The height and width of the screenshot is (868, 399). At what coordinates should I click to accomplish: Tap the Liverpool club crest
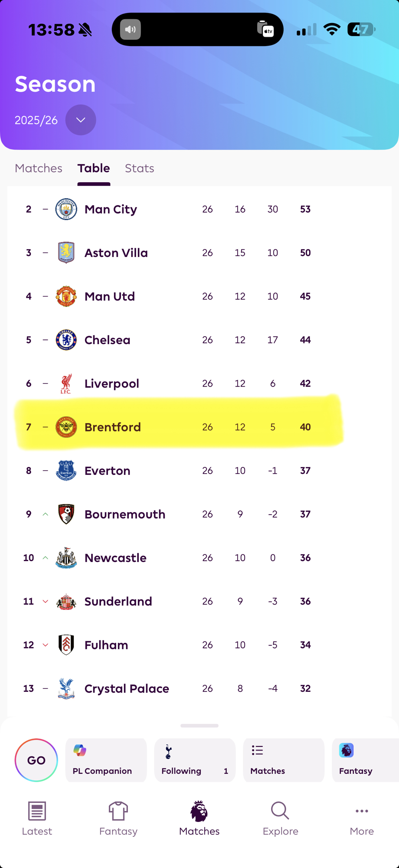click(x=66, y=384)
